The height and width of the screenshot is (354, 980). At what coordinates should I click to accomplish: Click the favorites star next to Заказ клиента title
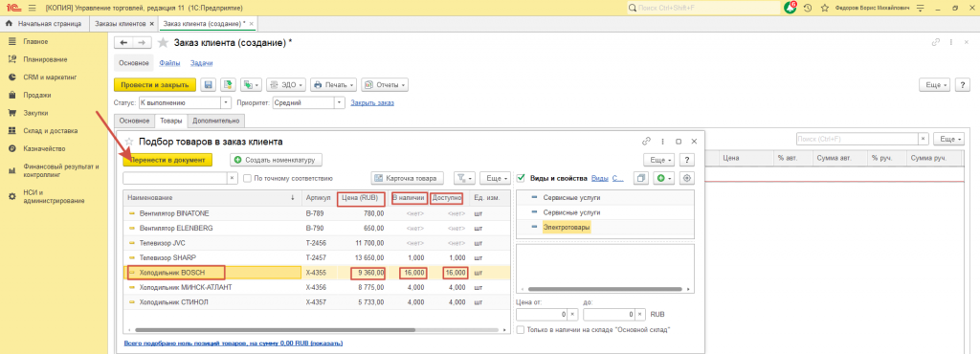(163, 42)
